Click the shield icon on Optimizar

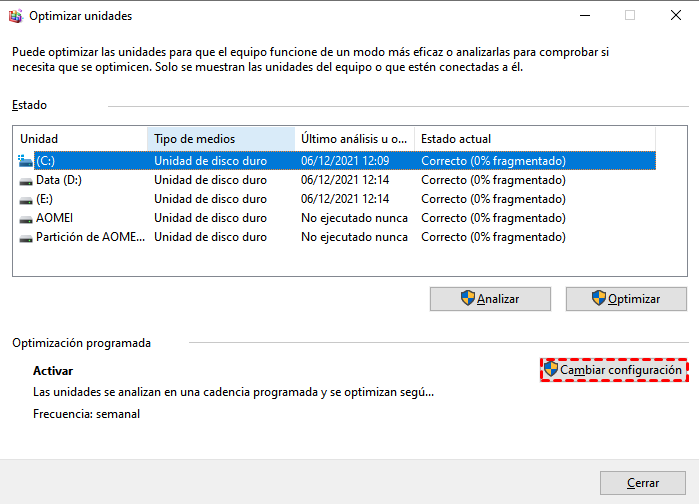click(599, 299)
